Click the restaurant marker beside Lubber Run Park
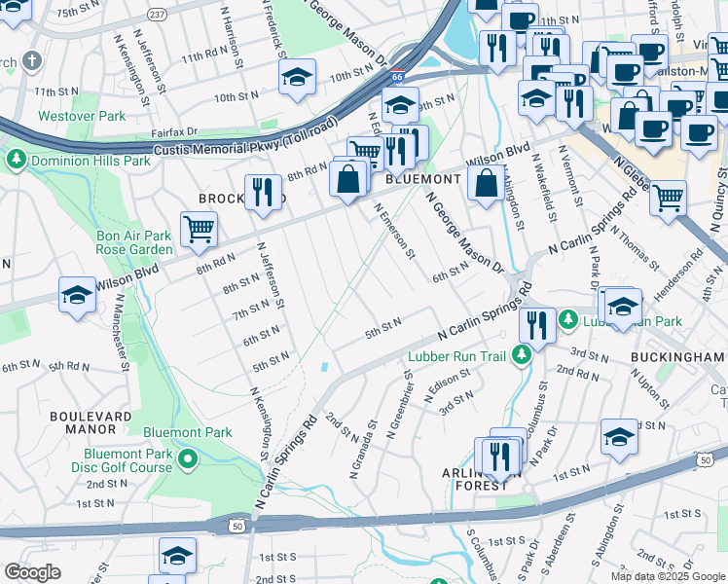 click(x=537, y=324)
